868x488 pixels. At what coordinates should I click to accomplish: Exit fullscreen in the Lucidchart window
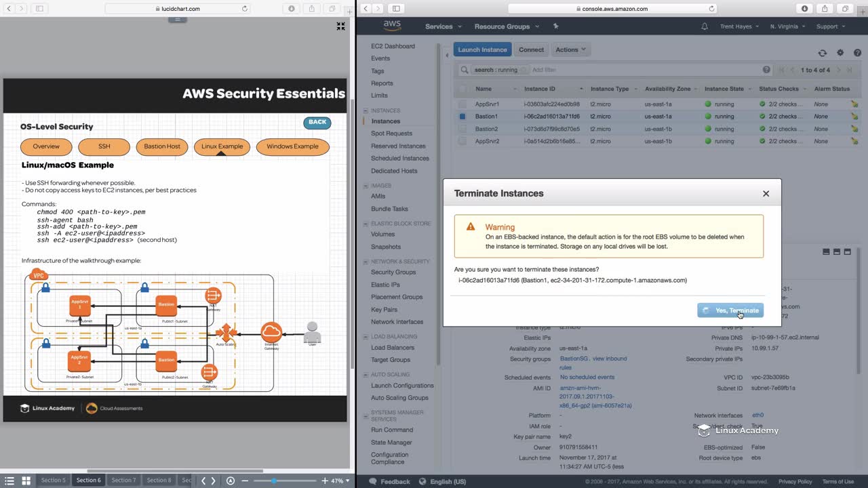pyautogui.click(x=340, y=26)
